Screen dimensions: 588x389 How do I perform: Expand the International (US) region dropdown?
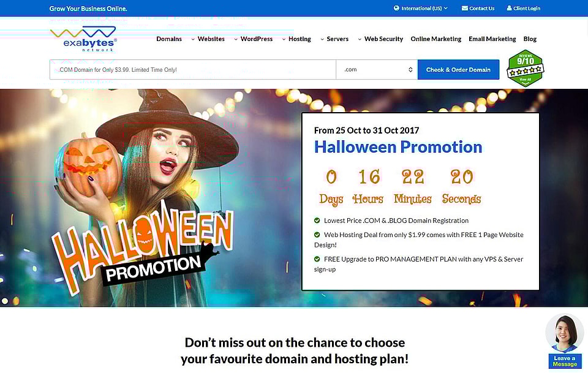[421, 8]
